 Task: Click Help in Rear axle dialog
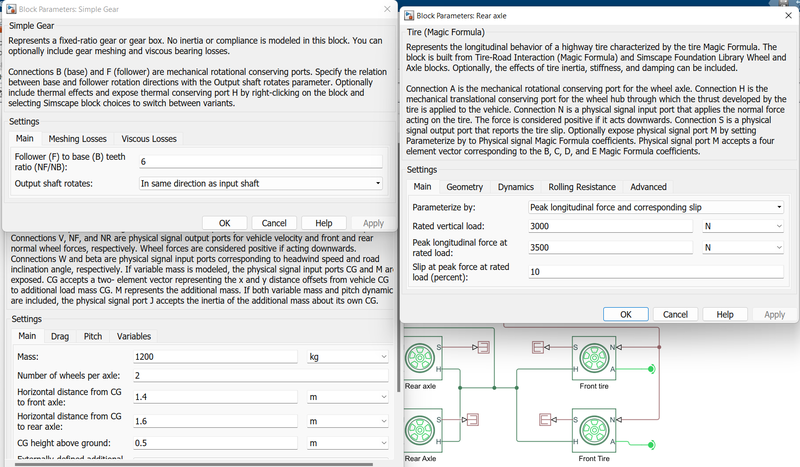pos(724,314)
